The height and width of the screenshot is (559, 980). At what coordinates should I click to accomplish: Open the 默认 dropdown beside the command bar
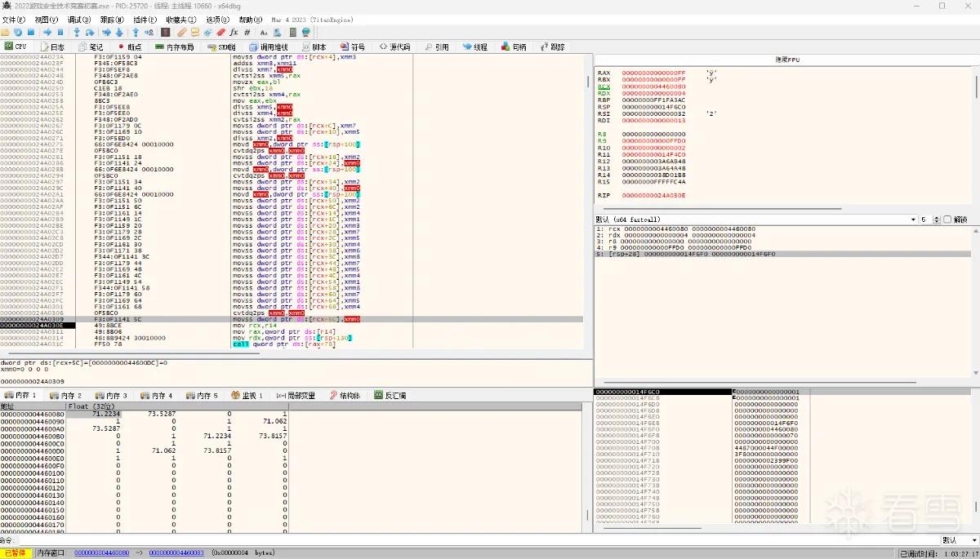click(959, 540)
